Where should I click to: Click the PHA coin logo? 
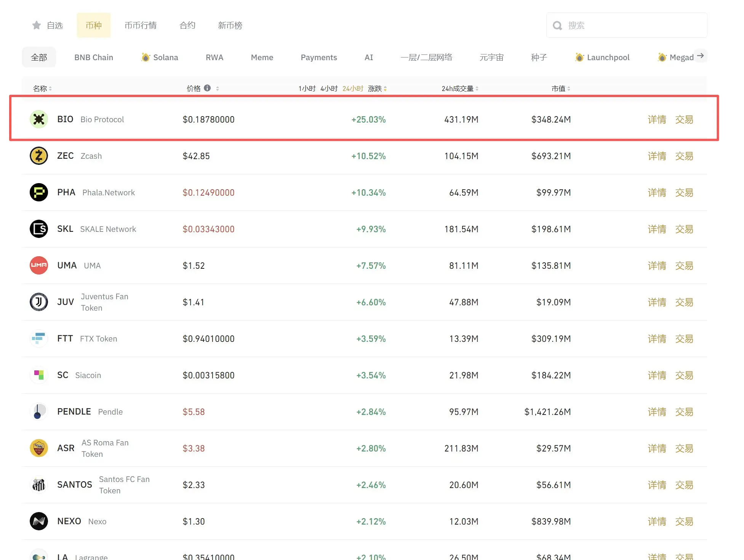(39, 192)
